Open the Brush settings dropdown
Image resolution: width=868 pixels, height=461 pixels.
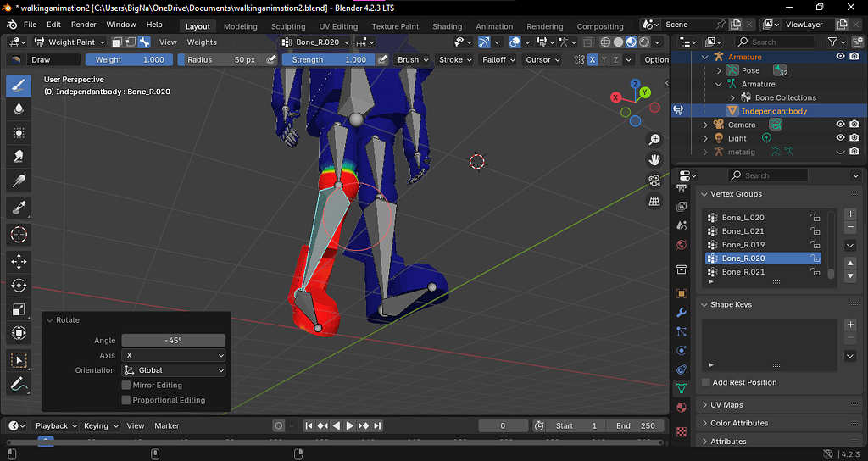[x=413, y=60]
